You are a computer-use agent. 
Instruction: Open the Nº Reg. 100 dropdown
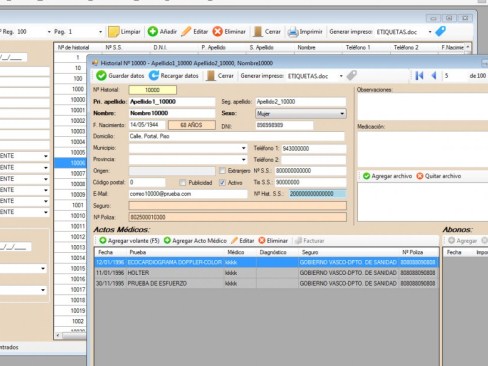(49, 32)
